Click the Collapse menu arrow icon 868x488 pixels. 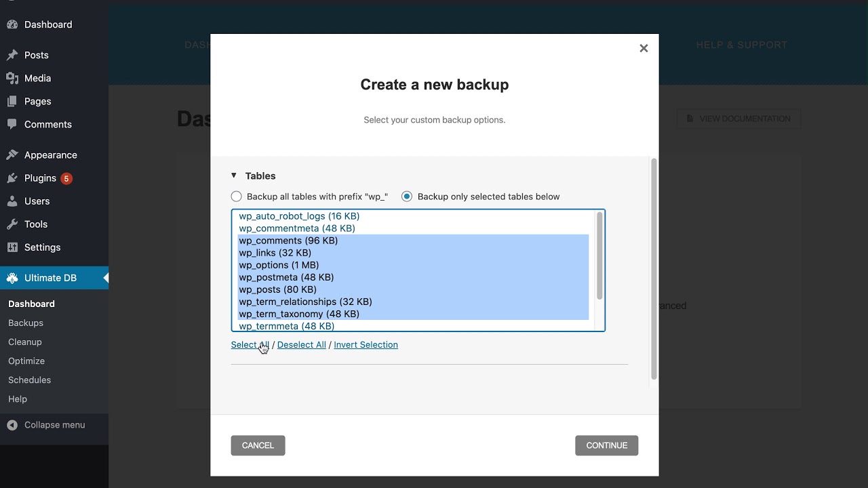pyautogui.click(x=12, y=425)
